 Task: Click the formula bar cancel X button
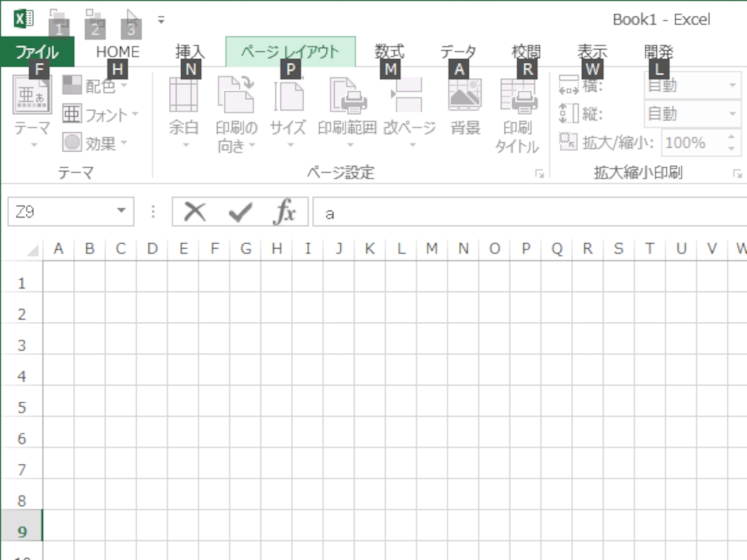coord(195,213)
